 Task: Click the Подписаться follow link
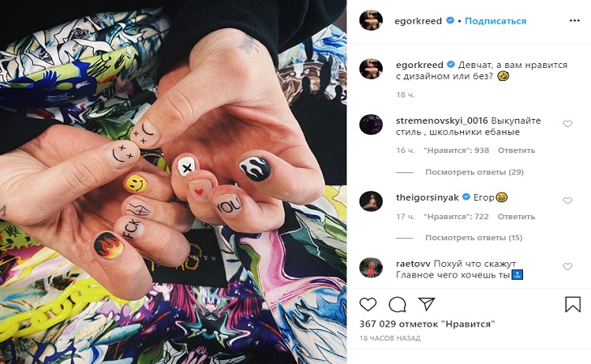495,21
